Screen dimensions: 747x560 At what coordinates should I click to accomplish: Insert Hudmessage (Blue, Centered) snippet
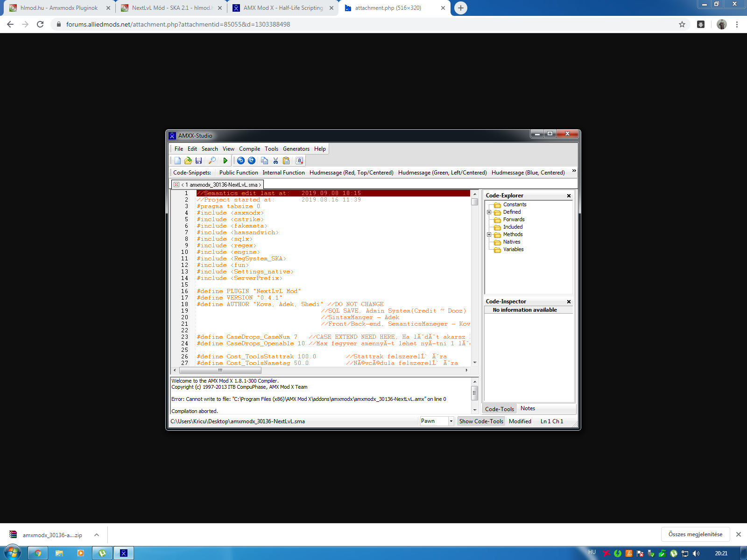[528, 173]
